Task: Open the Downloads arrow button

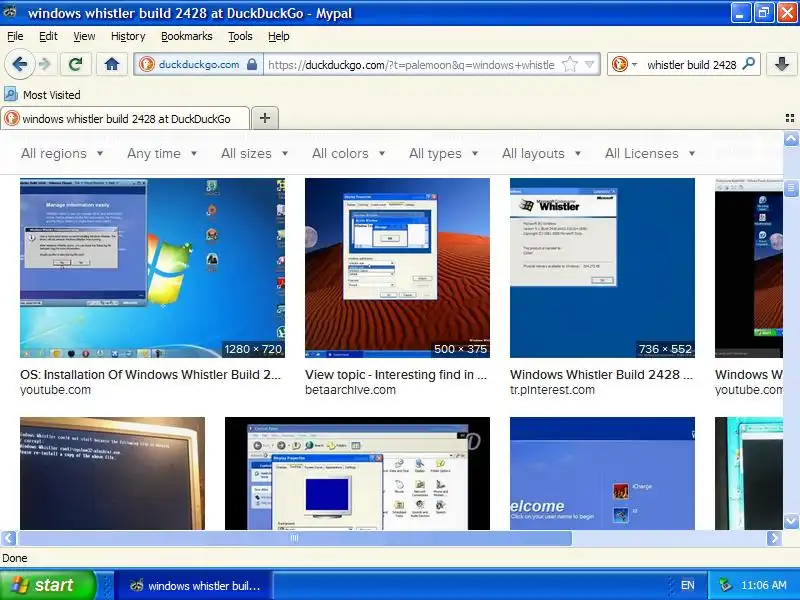Action: pos(781,64)
